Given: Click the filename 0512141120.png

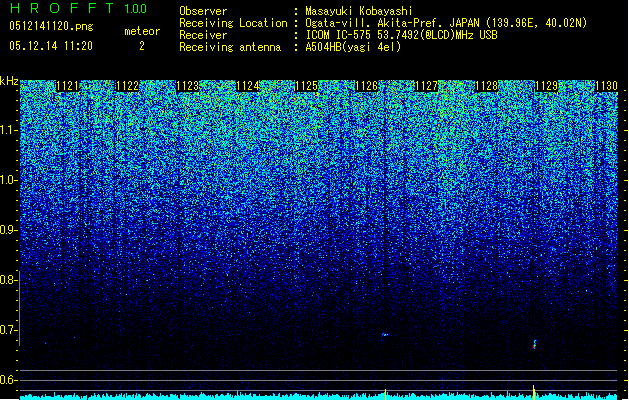Looking at the screenshot, I should [51, 26].
